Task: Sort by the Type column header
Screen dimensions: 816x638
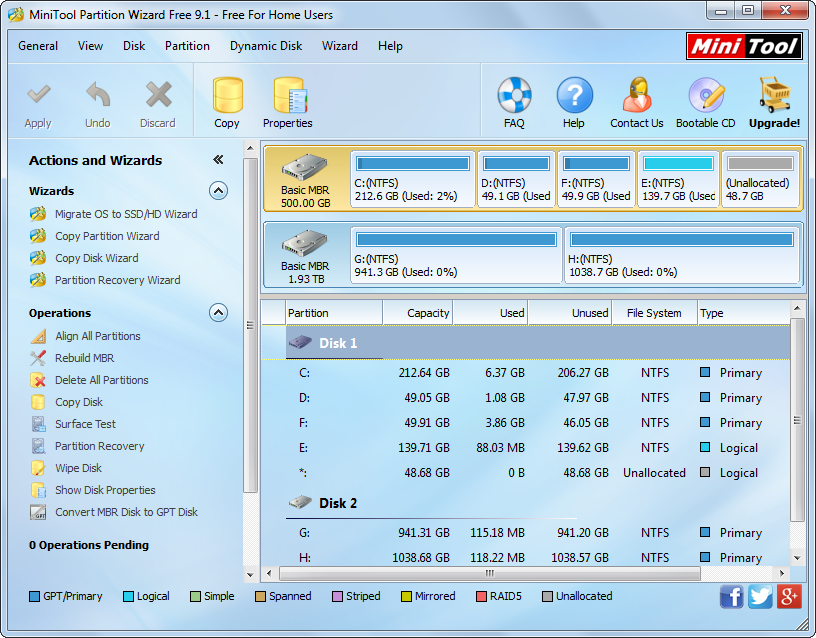Action: pos(744,313)
